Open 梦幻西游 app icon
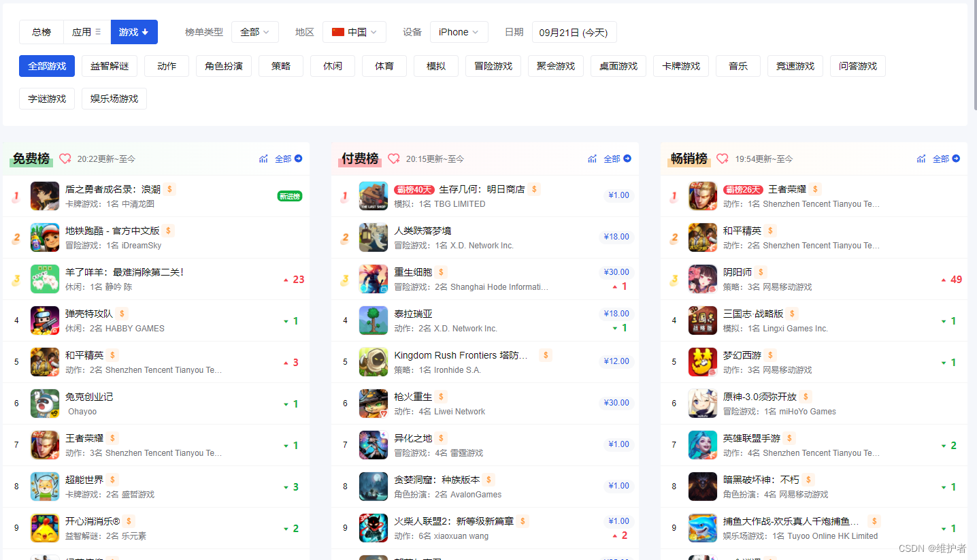The height and width of the screenshot is (560, 977). click(x=703, y=362)
